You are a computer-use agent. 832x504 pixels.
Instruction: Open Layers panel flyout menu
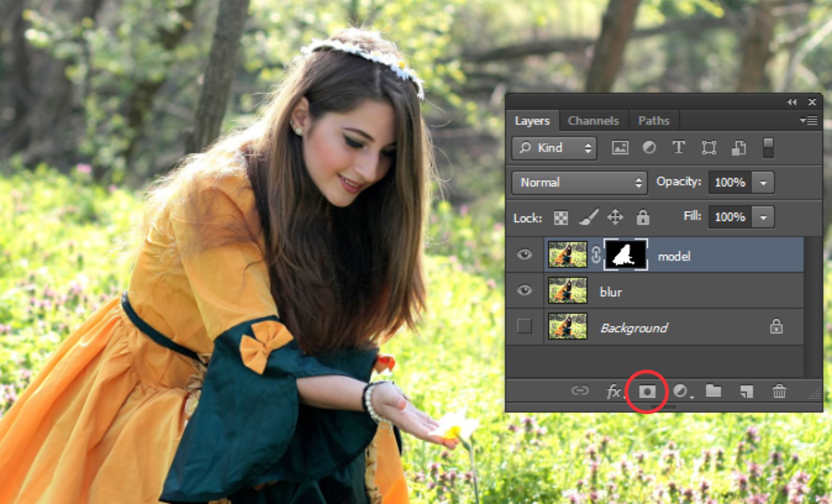[808, 121]
